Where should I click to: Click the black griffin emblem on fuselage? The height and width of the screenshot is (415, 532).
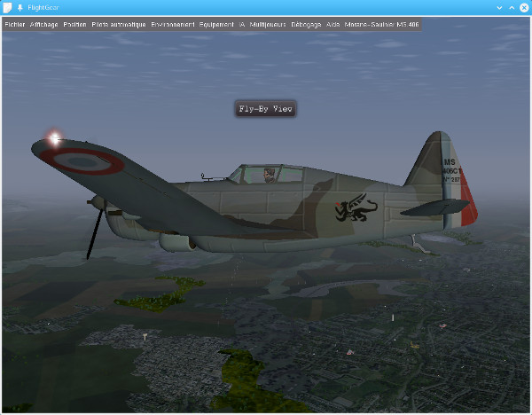(x=355, y=210)
